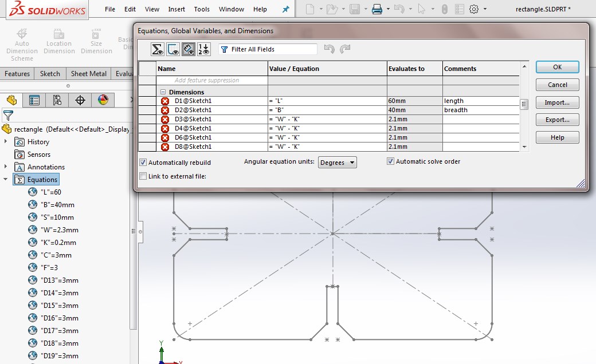Click the Auto Dimension Scheme button

(22, 45)
